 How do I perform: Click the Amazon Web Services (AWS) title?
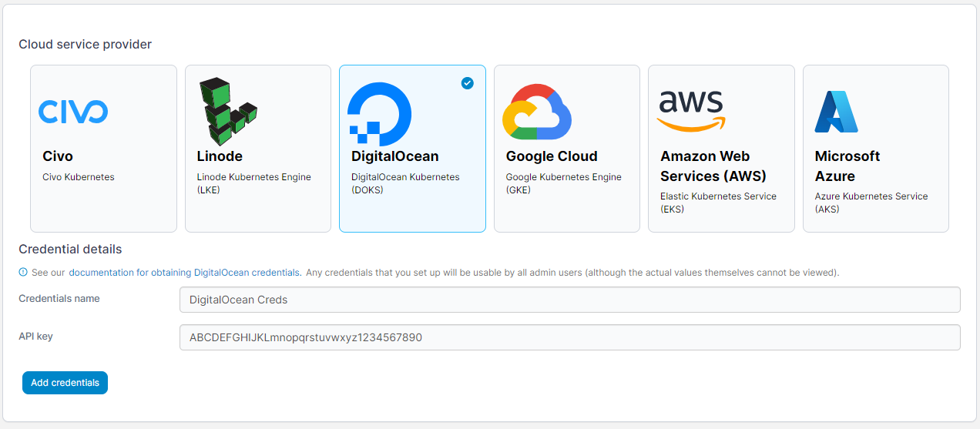click(x=713, y=166)
